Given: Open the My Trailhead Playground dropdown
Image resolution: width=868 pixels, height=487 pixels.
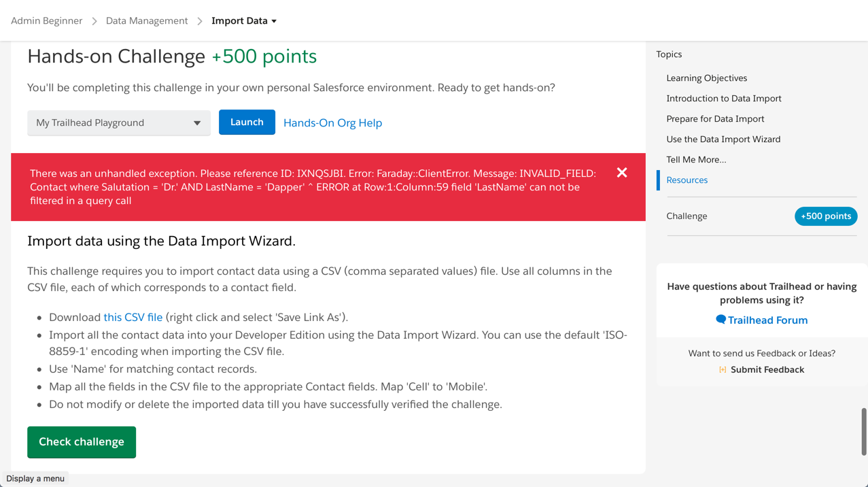Looking at the screenshot, I should point(118,122).
